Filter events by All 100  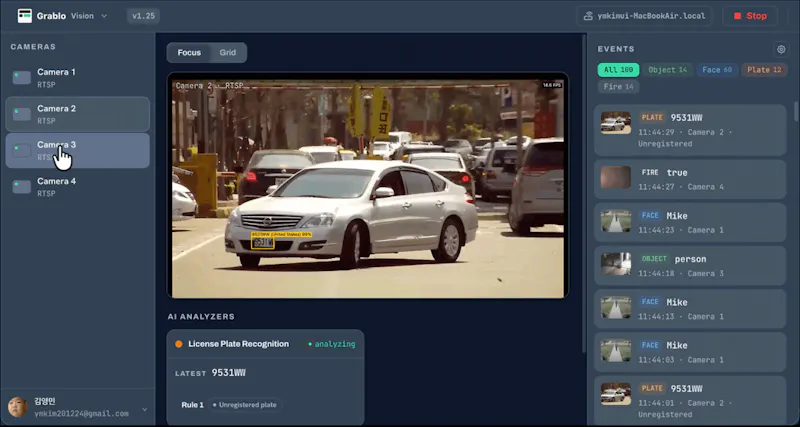618,70
